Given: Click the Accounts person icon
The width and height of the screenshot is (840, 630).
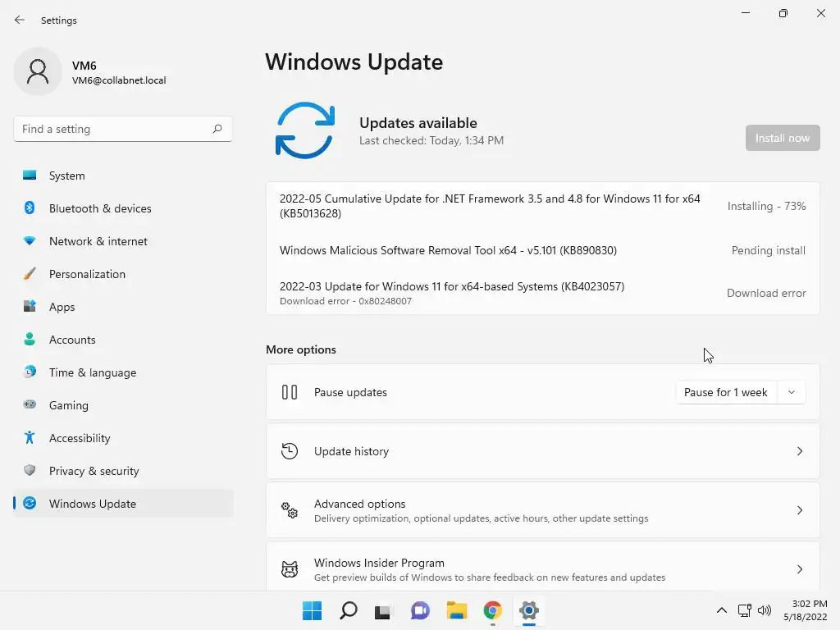Looking at the screenshot, I should [30, 339].
